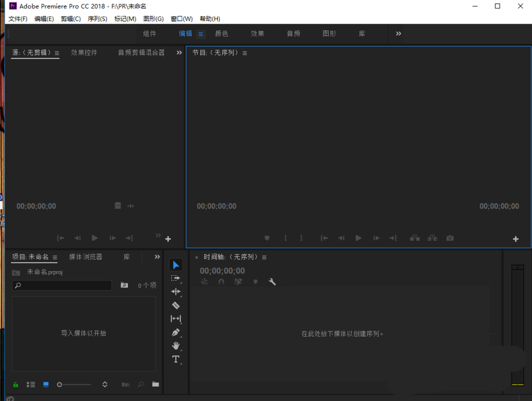Click the timeline settings wrench icon

[272, 281]
